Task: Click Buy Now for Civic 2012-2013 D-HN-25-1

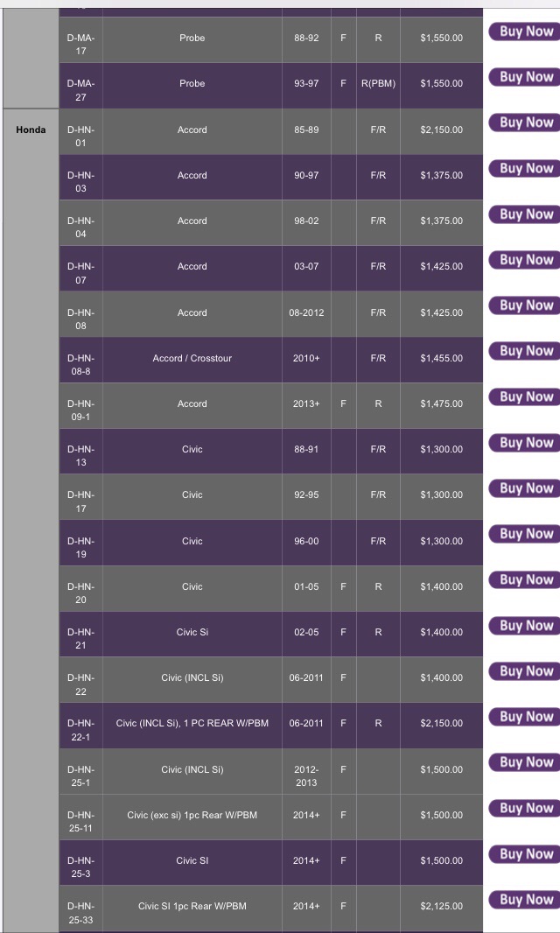Action: (x=524, y=762)
